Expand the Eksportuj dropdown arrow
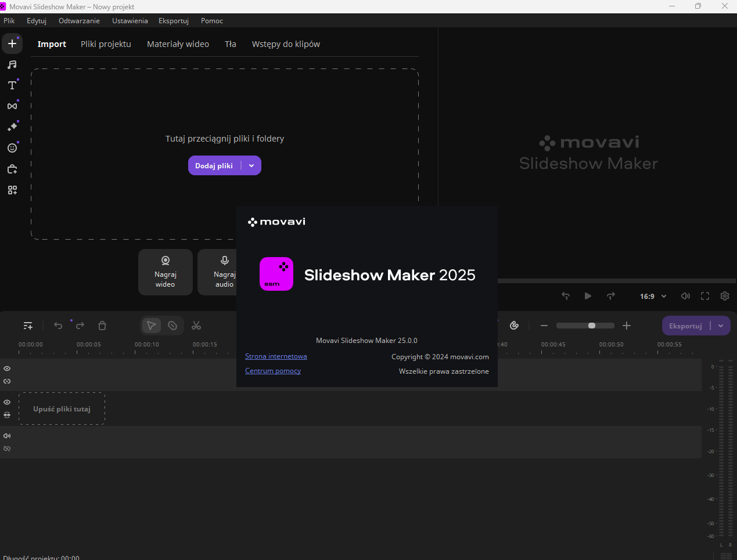Viewport: 737px width, 560px height. point(721,326)
